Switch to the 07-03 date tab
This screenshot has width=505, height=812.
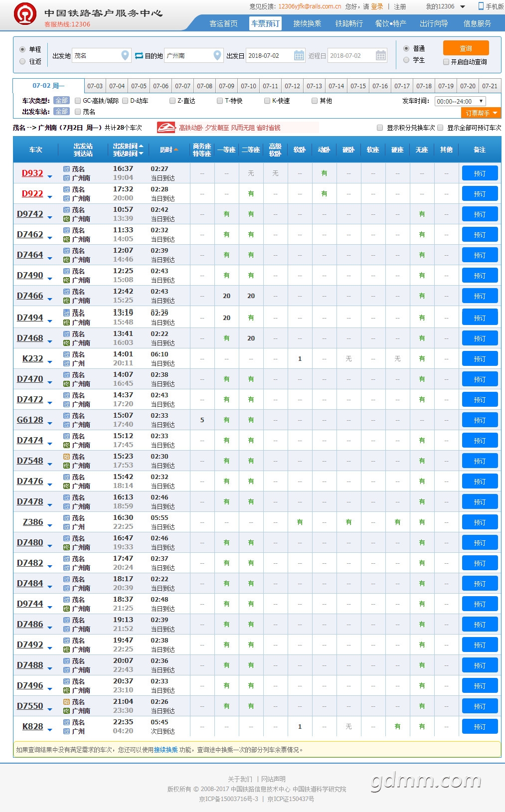[x=95, y=86]
